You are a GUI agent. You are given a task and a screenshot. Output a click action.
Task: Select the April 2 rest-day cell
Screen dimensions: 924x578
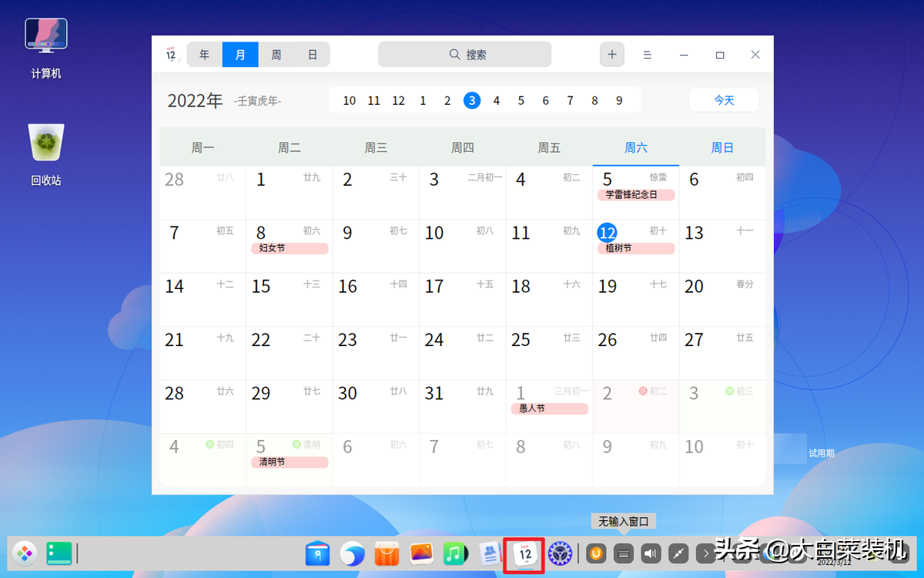pyautogui.click(x=636, y=406)
